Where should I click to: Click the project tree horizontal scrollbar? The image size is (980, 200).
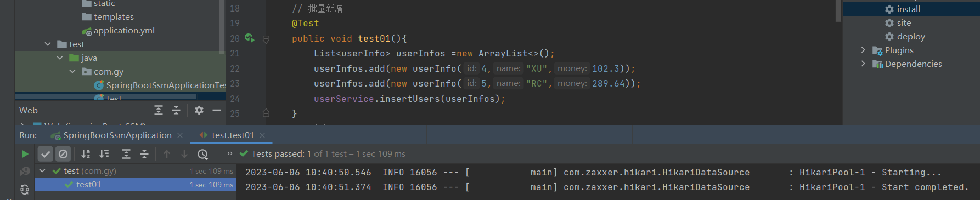pos(105,96)
